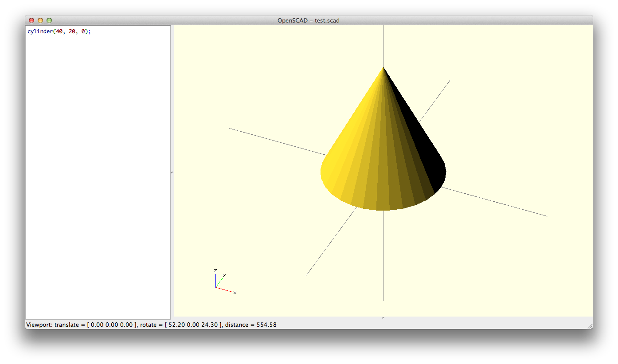Click the yellow minimize window button
618x364 pixels.
tap(40, 20)
